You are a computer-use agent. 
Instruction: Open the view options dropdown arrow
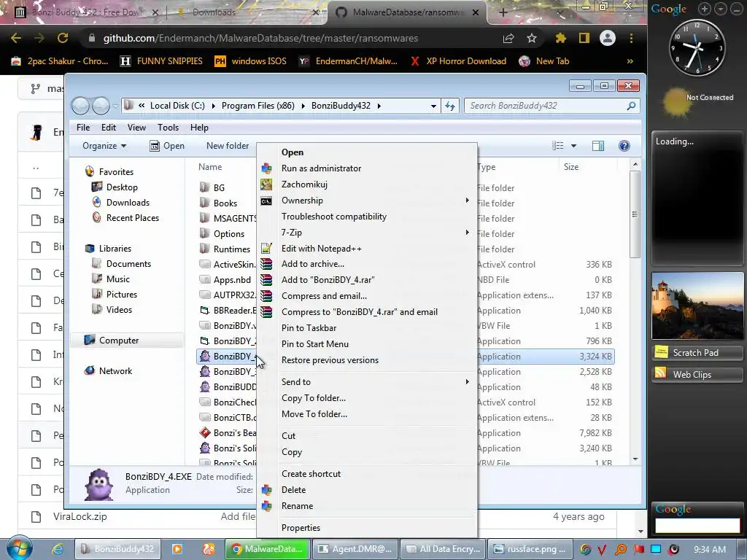(573, 146)
